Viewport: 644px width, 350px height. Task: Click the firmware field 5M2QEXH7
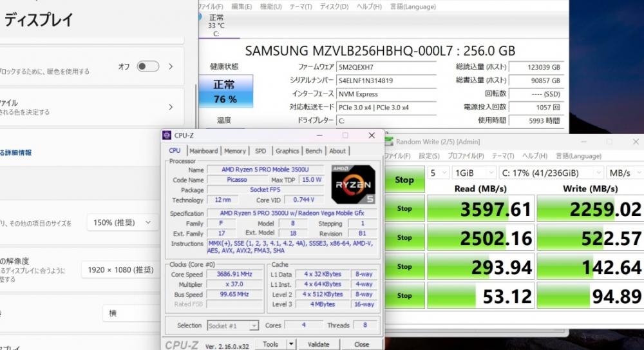click(386, 67)
